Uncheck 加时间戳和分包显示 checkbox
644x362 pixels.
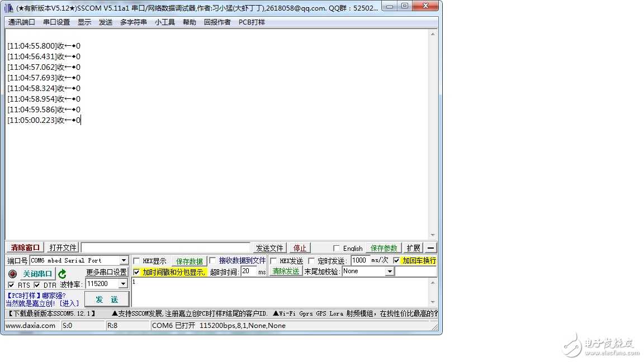point(136,272)
